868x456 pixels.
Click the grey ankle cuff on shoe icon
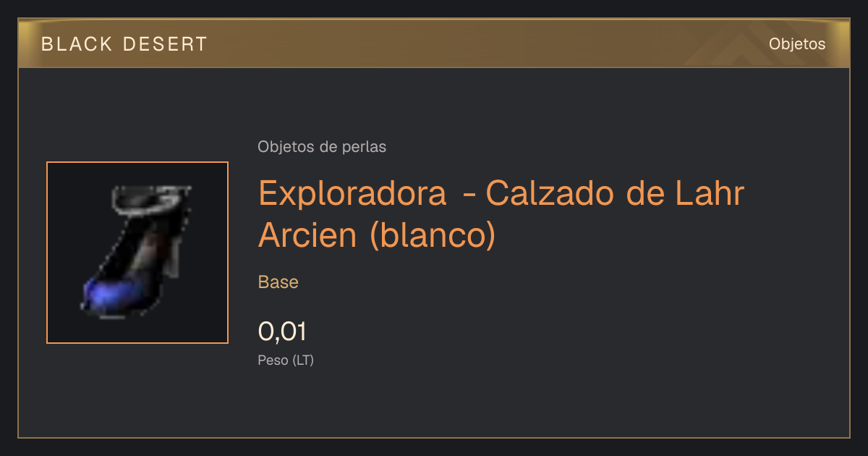152,200
